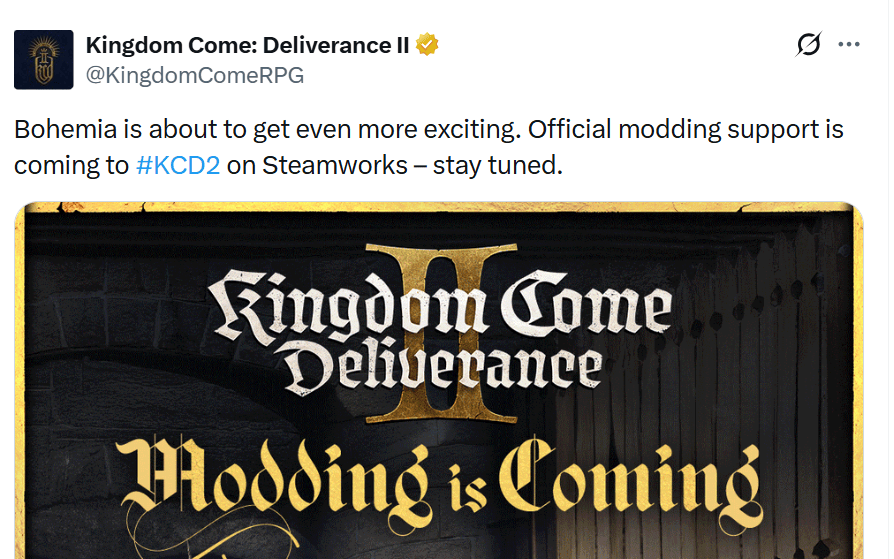Click the Kingdom Come profile avatar
The image size is (894, 559).
point(43,60)
